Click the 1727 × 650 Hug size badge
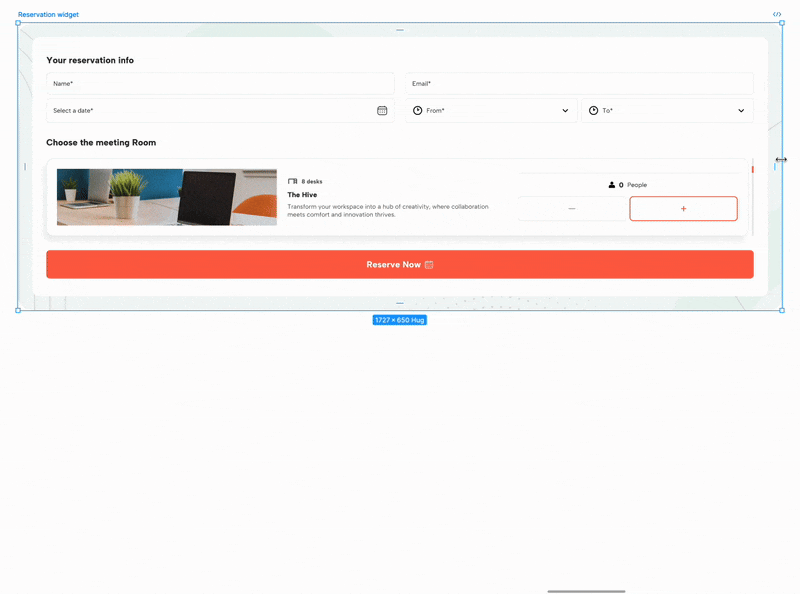Image resolution: width=800 pixels, height=594 pixels. (400, 320)
